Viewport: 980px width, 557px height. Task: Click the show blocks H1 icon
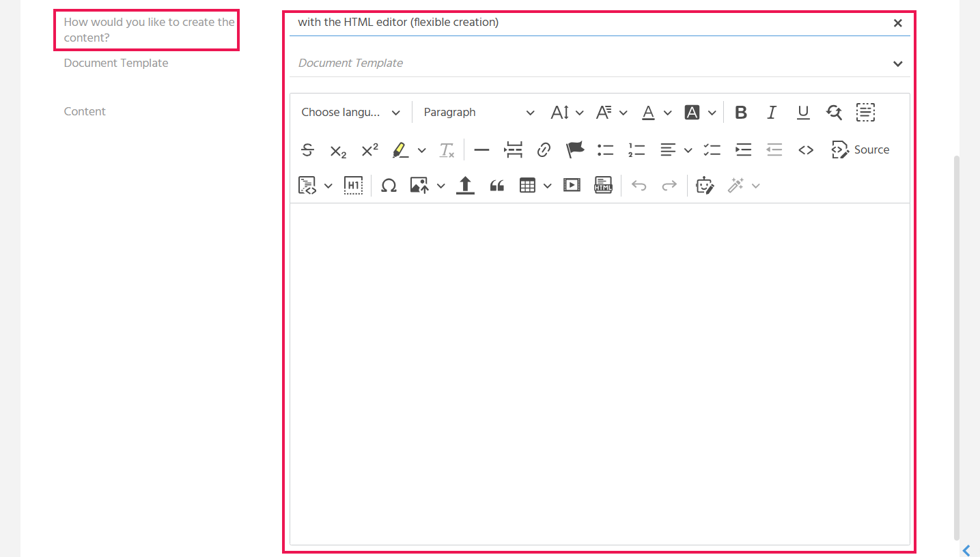tap(353, 186)
